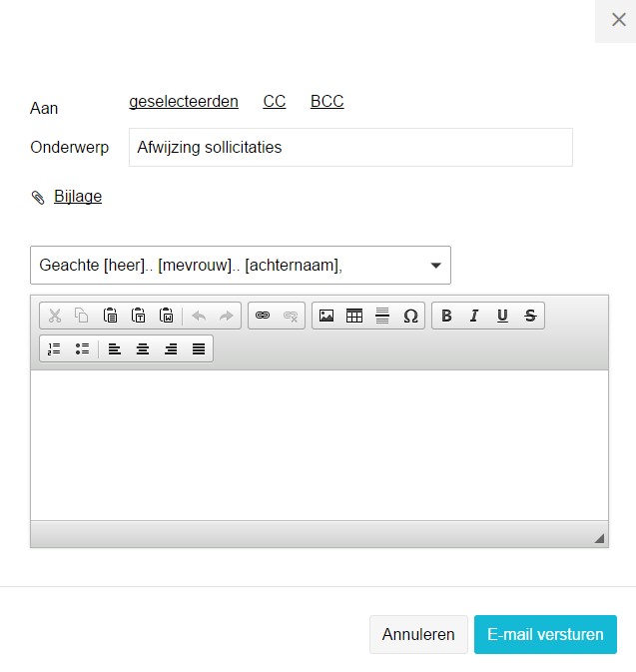Click the Cut icon in editor toolbar
The height and width of the screenshot is (672, 636).
[x=55, y=316]
